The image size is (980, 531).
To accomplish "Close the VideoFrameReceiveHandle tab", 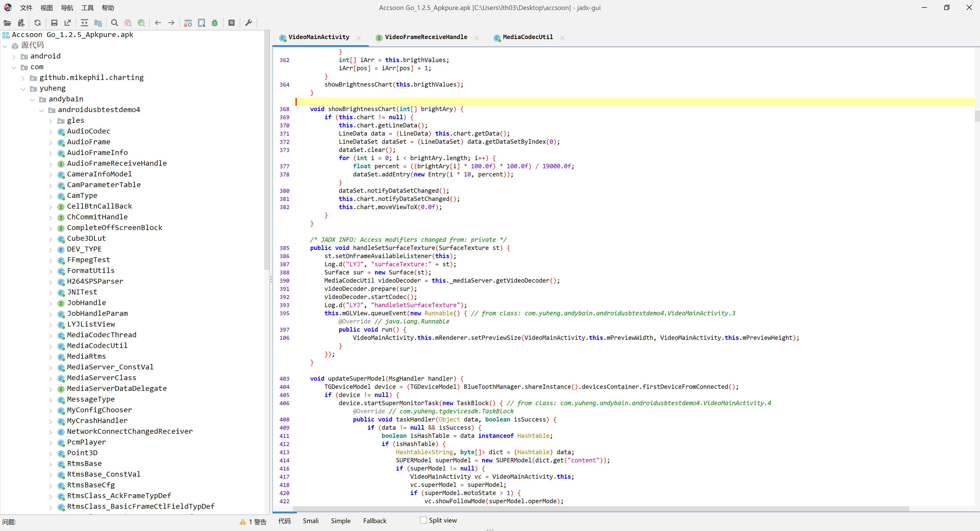I will 476,38.
